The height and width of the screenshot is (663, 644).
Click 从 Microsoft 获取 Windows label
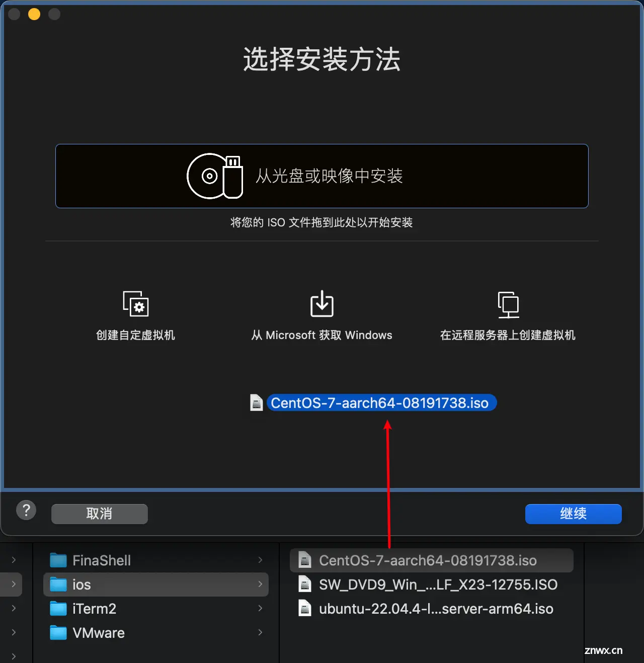click(x=322, y=335)
